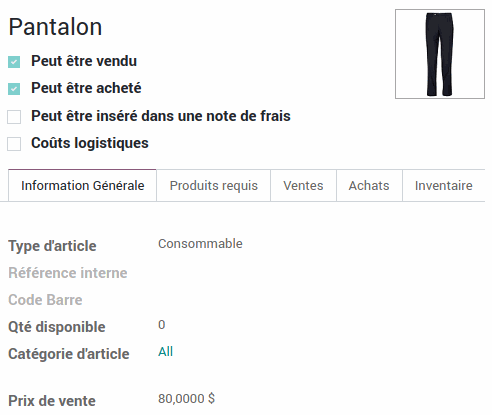This screenshot has width=492, height=415.
Task: Uncheck the Peut être vendu checkbox
Action: point(14,62)
